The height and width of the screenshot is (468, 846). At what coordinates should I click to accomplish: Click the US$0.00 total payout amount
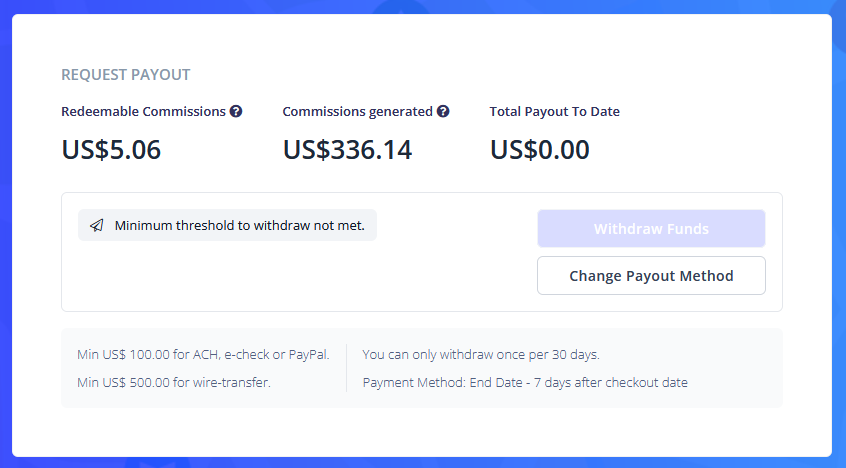540,150
